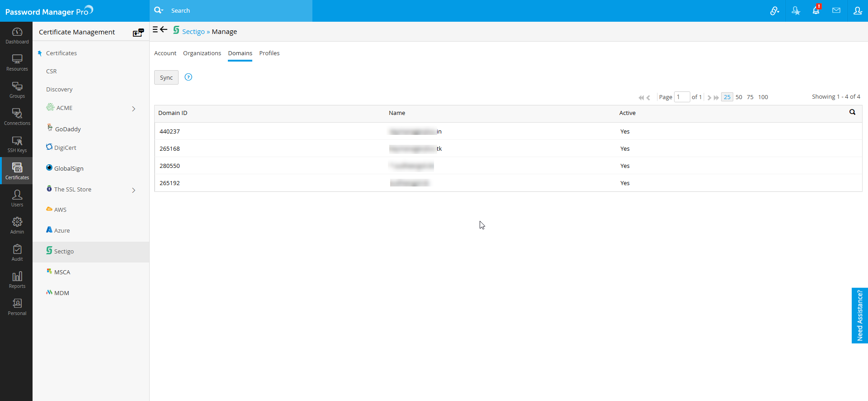
Task: Go back with the left arrow icon
Action: pyautogui.click(x=164, y=29)
